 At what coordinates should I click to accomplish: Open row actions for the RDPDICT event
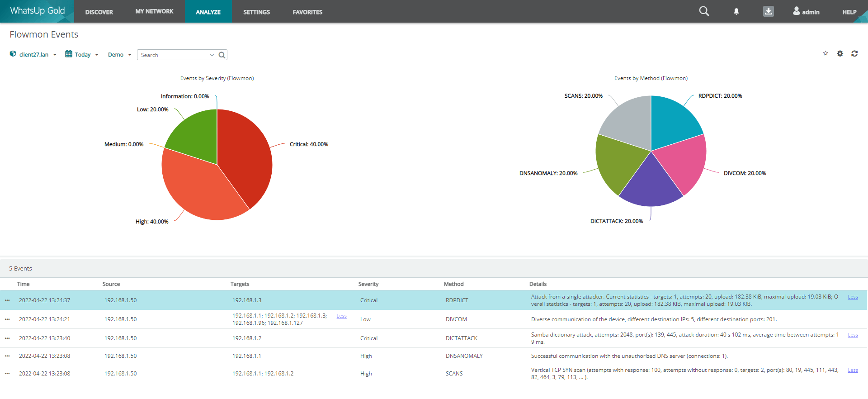click(x=7, y=300)
